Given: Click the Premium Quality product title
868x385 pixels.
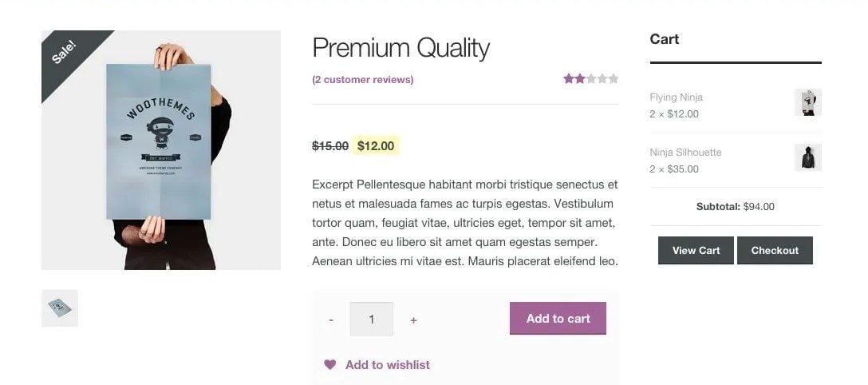Looking at the screenshot, I should [400, 48].
